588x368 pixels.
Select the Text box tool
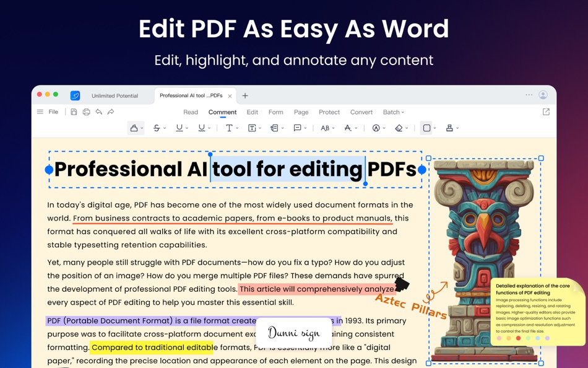(x=253, y=128)
